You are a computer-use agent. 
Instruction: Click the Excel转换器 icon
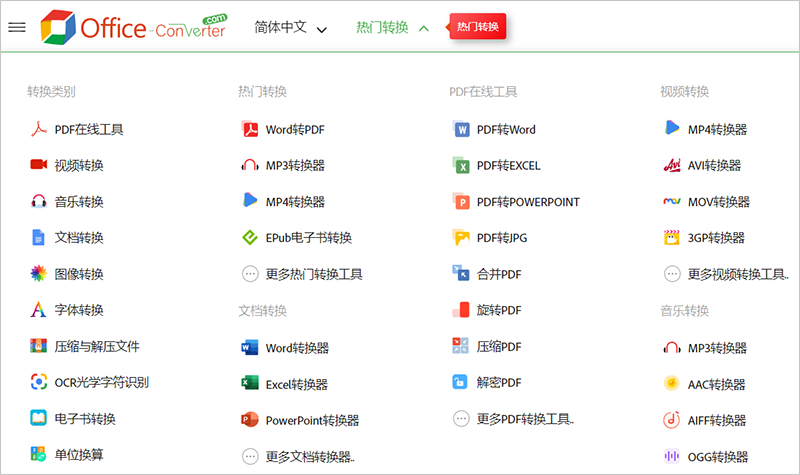[x=249, y=383]
